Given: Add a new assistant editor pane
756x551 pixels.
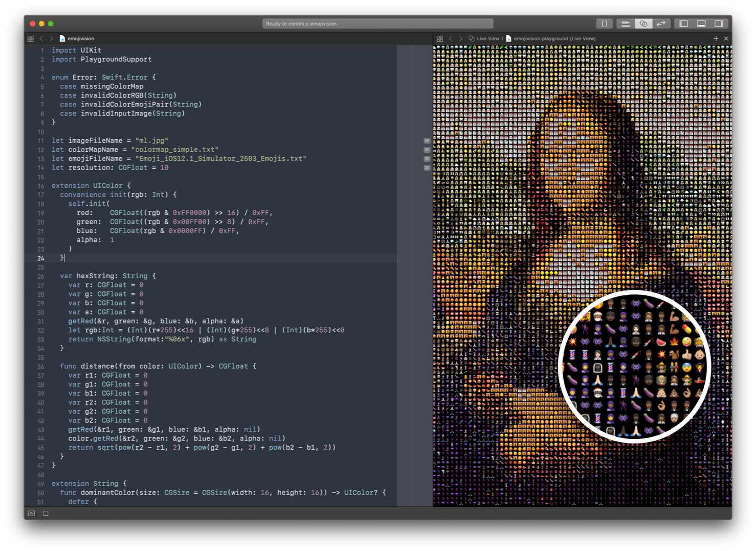Looking at the screenshot, I should [716, 39].
